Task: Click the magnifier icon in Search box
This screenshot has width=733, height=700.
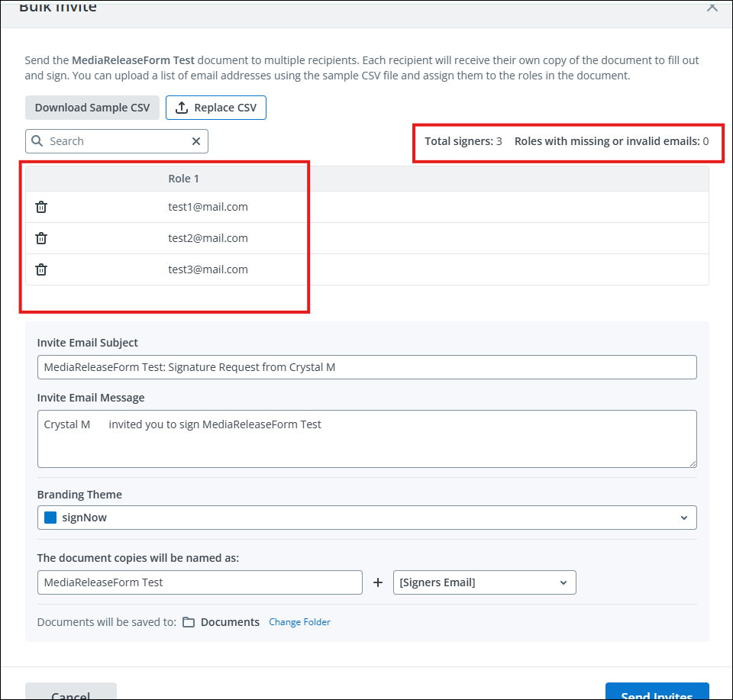Action: point(37,140)
